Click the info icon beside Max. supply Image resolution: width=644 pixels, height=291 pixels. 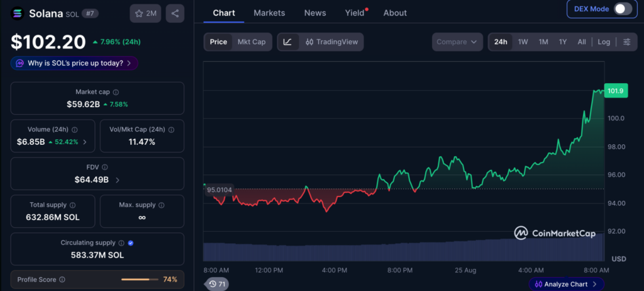[162, 205]
